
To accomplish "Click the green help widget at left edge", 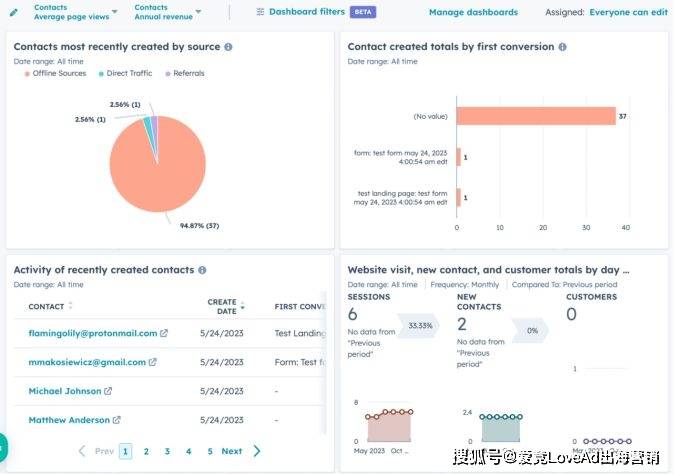I will (x=3, y=448).
